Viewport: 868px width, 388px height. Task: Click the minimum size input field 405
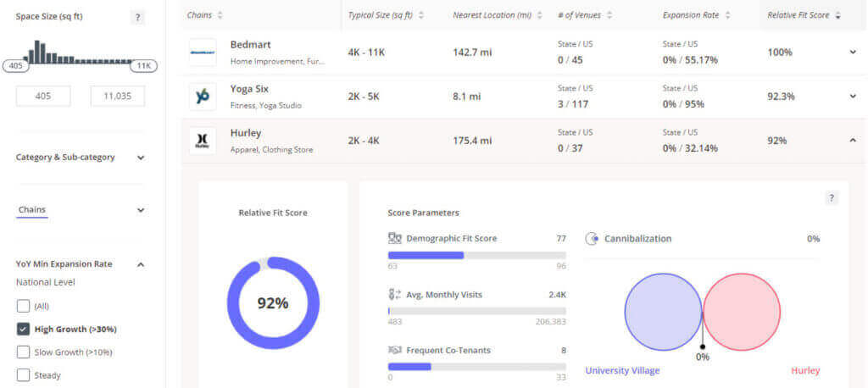[43, 97]
